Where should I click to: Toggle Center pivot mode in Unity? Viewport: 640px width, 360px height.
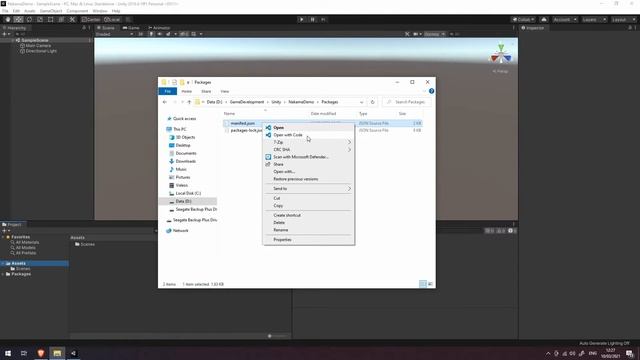91,19
